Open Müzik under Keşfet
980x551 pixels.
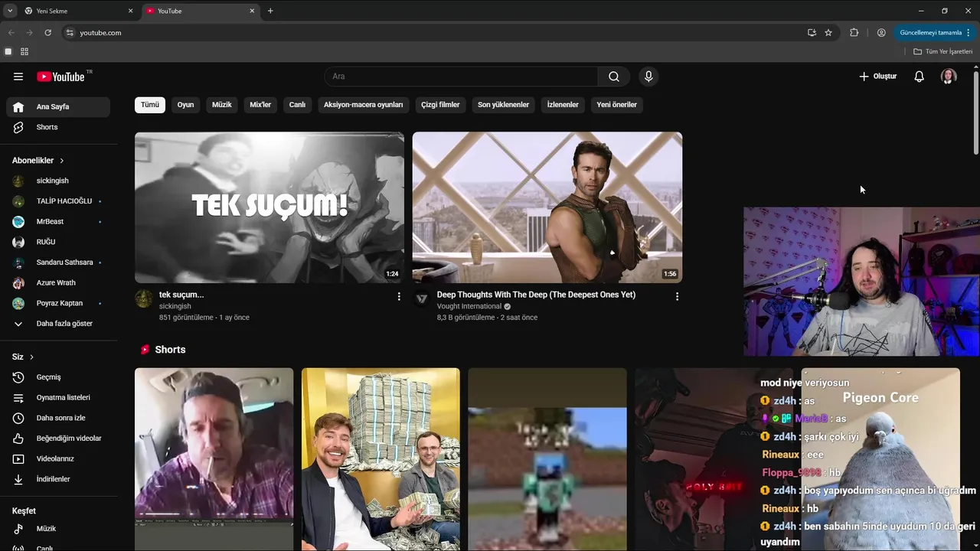point(58,529)
